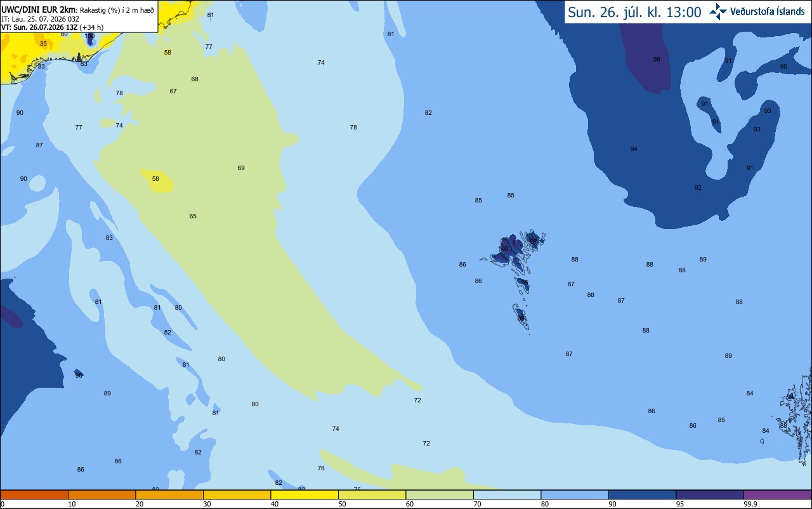This screenshot has height=509, width=812.
Task: Select the pale green 60–70 legend swatch
Action: pyautogui.click(x=440, y=494)
